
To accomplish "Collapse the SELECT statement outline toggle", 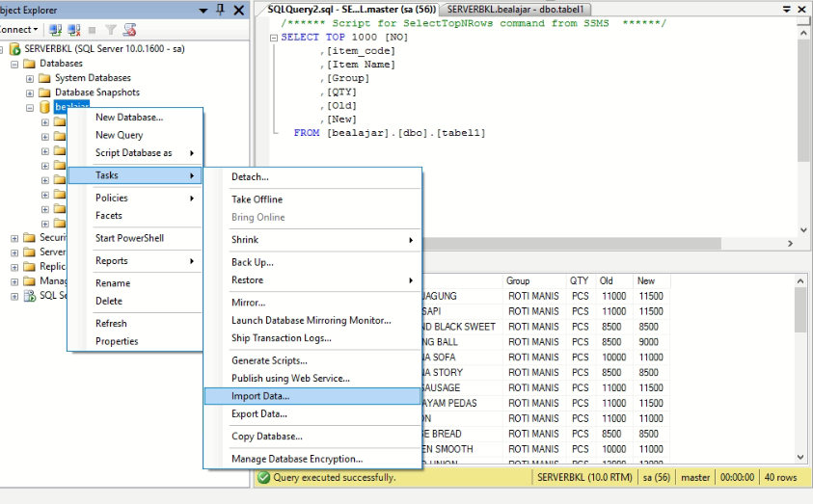I will tap(274, 38).
